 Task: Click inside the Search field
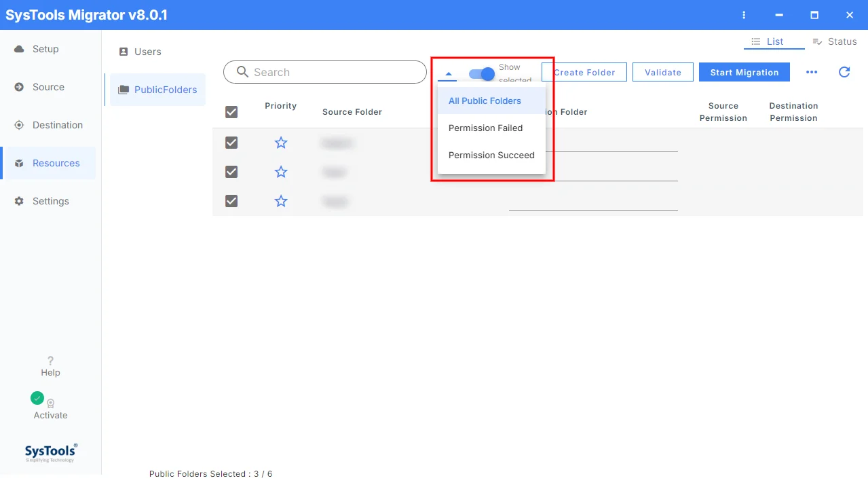coord(325,72)
